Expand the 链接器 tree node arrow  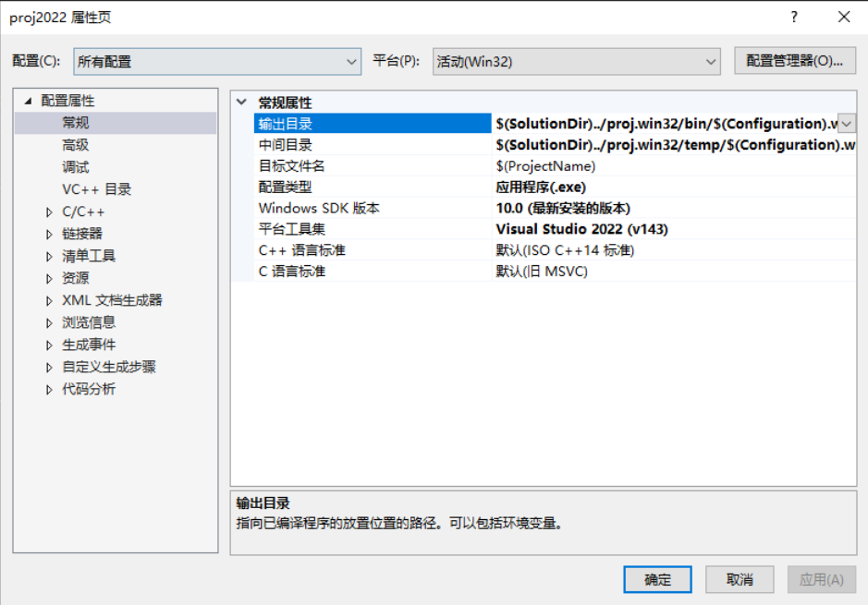pyautogui.click(x=49, y=234)
